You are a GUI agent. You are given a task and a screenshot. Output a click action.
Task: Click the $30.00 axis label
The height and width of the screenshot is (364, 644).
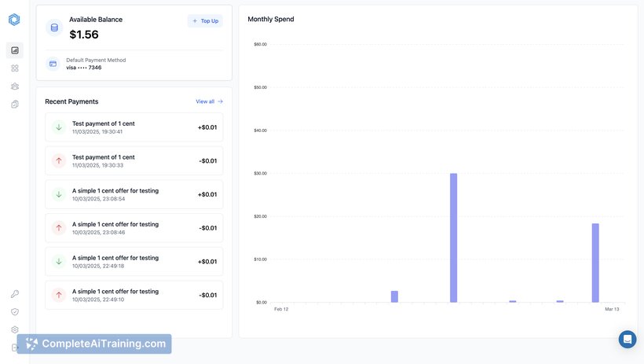click(261, 173)
